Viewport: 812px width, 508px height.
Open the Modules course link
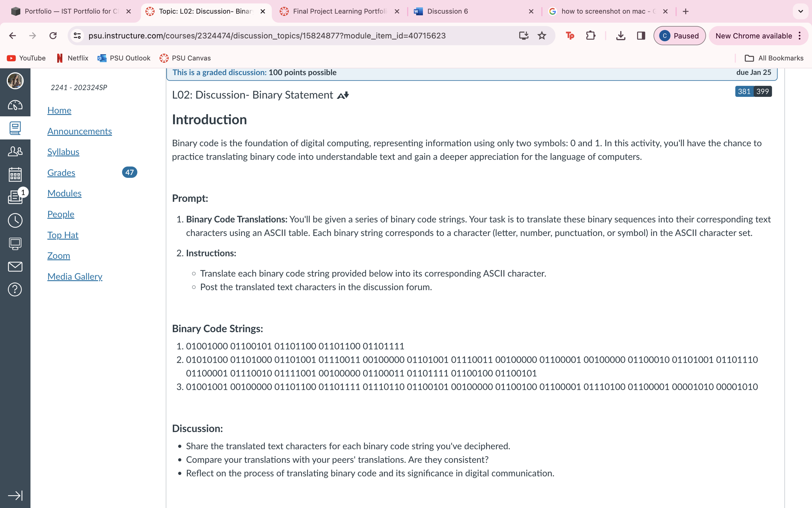[x=64, y=193]
